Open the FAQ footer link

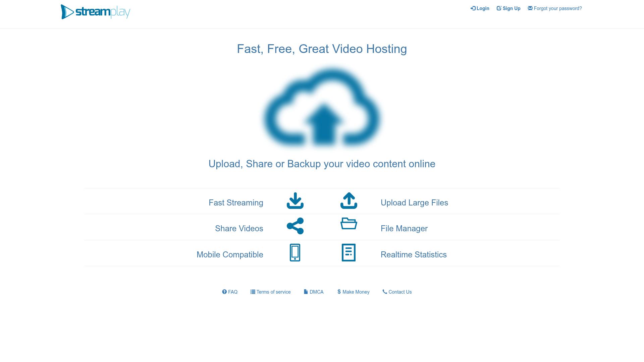(x=230, y=292)
